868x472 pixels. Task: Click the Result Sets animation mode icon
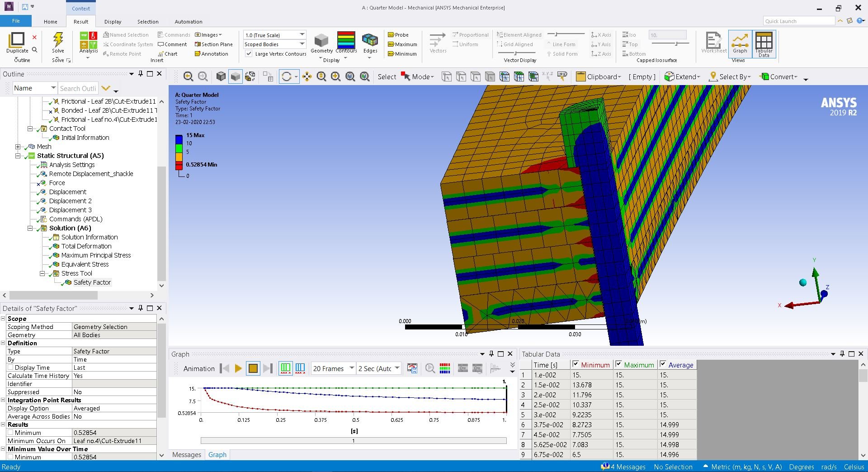pyautogui.click(x=300, y=369)
